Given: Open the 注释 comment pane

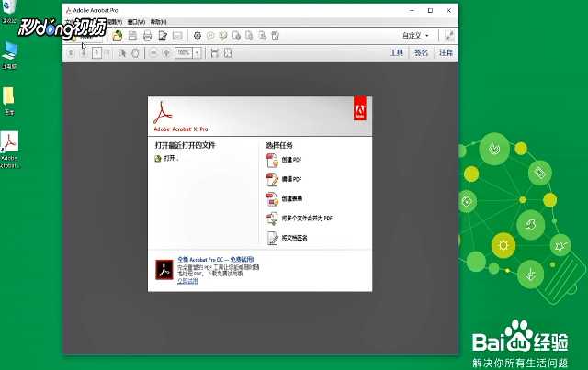Looking at the screenshot, I should tap(446, 53).
